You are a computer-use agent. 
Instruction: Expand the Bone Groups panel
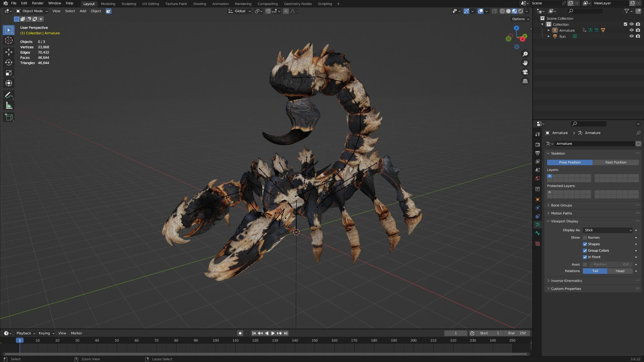(x=561, y=205)
